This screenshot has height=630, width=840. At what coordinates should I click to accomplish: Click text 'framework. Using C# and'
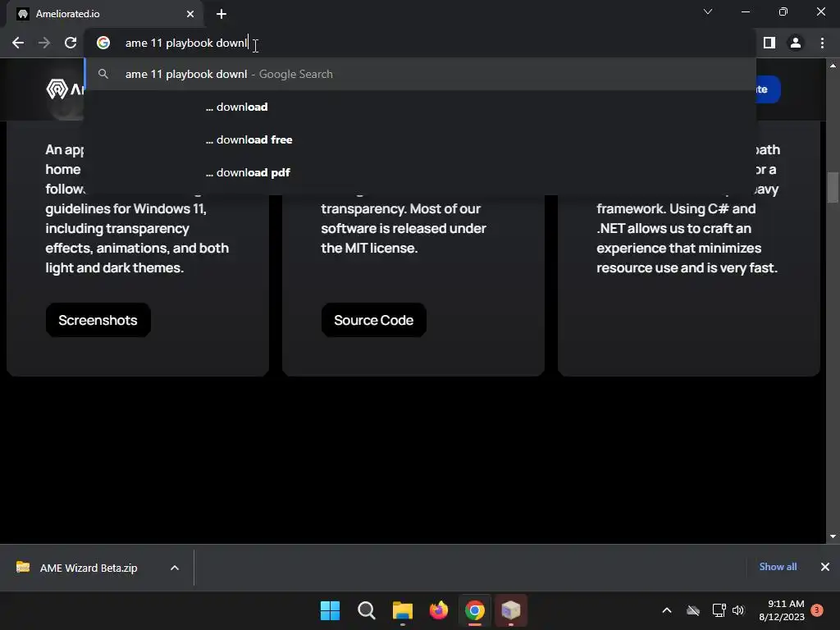tap(676, 208)
